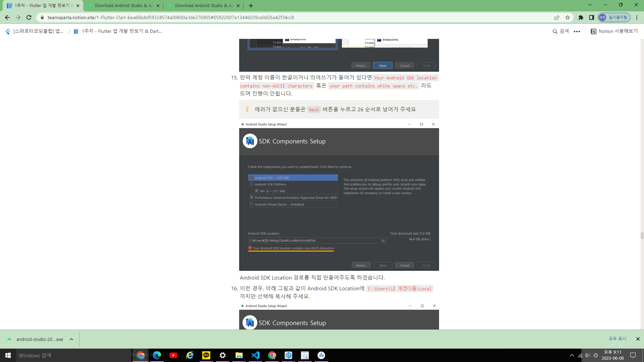Click the page vertical scrollbar
This screenshot has width=644, height=362.
[x=642, y=235]
